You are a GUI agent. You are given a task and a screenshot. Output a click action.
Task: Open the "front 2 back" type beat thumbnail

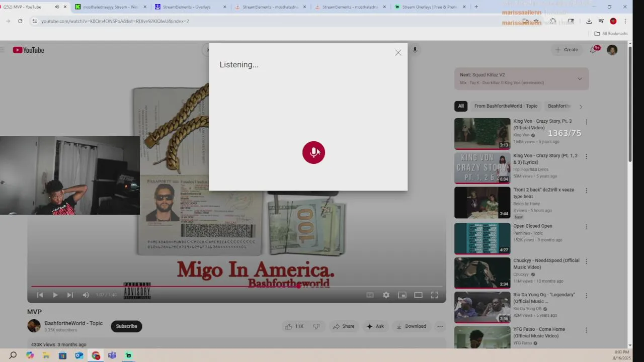click(482, 203)
